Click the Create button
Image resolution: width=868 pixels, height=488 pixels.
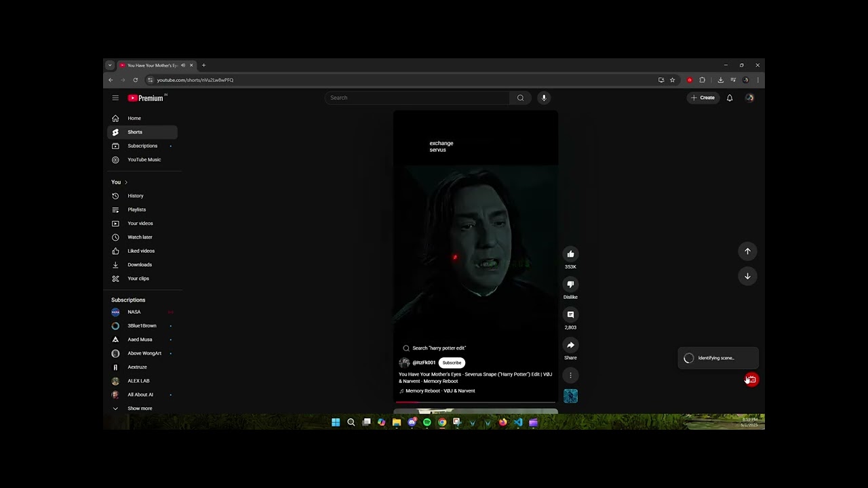(x=703, y=98)
